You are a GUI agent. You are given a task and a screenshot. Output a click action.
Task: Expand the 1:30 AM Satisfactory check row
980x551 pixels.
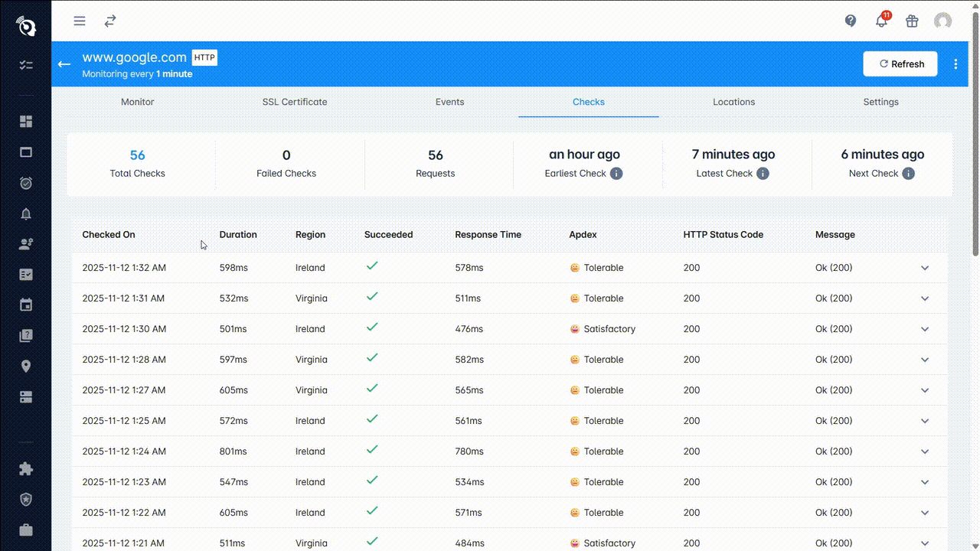click(x=925, y=329)
